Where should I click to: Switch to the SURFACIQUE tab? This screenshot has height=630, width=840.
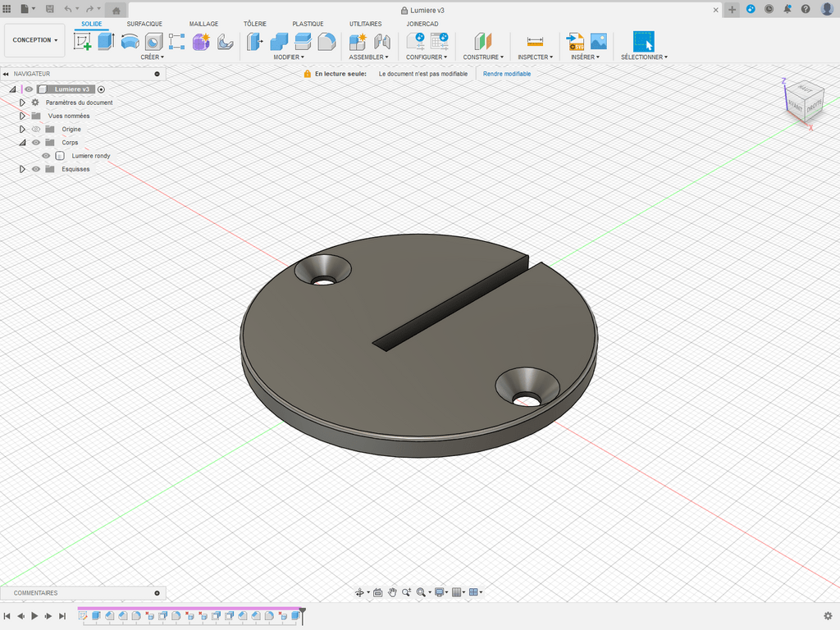[x=144, y=24]
